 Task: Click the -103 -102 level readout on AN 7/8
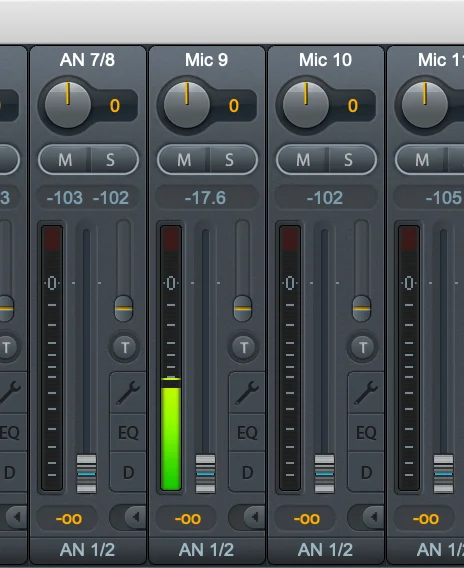[x=88, y=198]
